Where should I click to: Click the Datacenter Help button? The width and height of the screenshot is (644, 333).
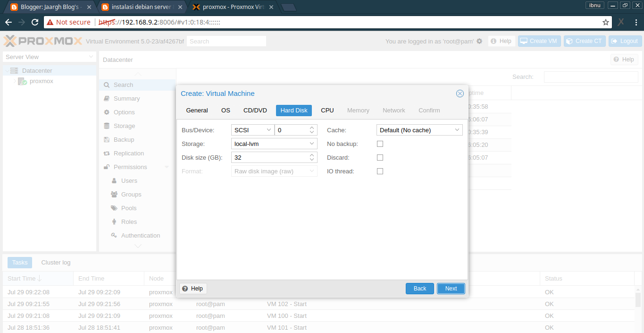pyautogui.click(x=624, y=60)
